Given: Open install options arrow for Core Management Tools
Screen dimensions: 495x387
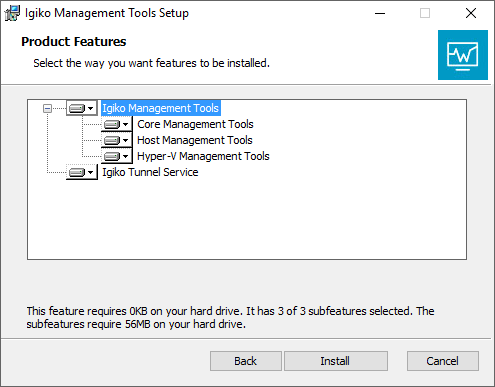Looking at the screenshot, I should tap(125, 125).
